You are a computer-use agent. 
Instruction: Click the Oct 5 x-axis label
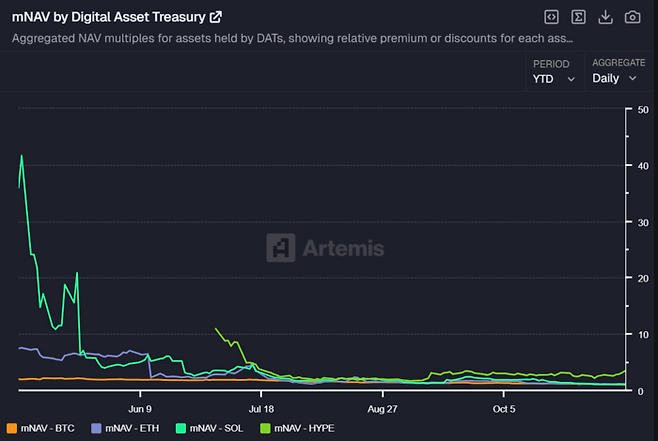[505, 408]
